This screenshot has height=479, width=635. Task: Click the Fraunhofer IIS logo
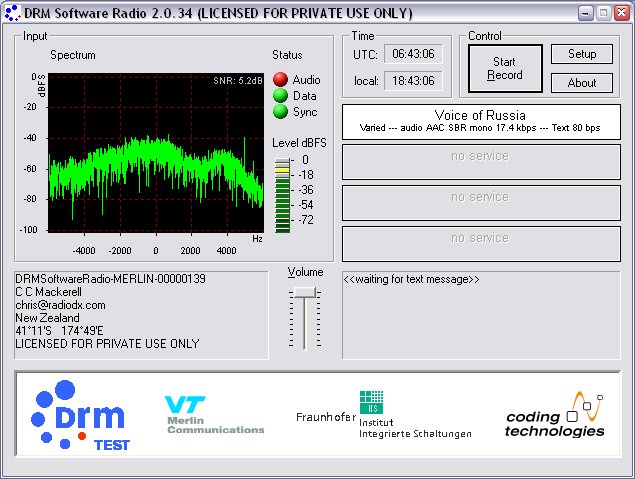[384, 415]
